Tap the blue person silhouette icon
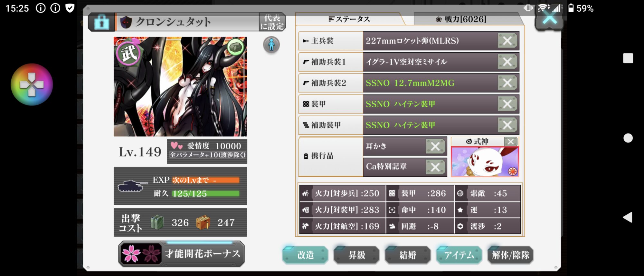 click(x=271, y=44)
